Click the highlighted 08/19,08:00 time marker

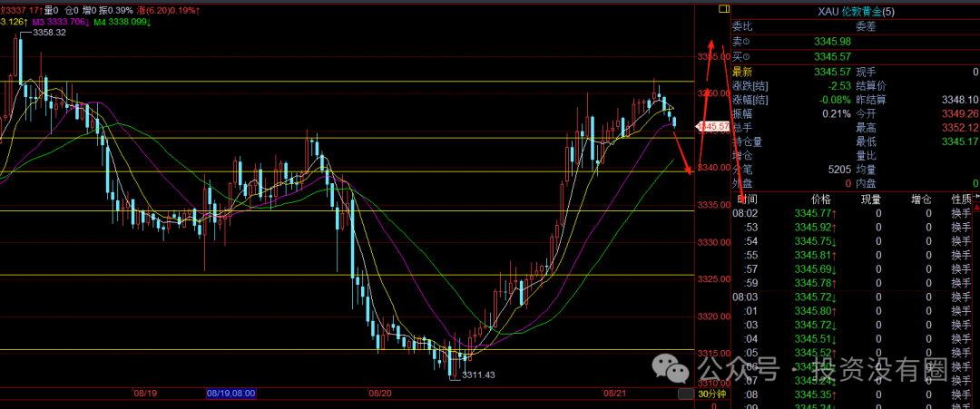230,394
